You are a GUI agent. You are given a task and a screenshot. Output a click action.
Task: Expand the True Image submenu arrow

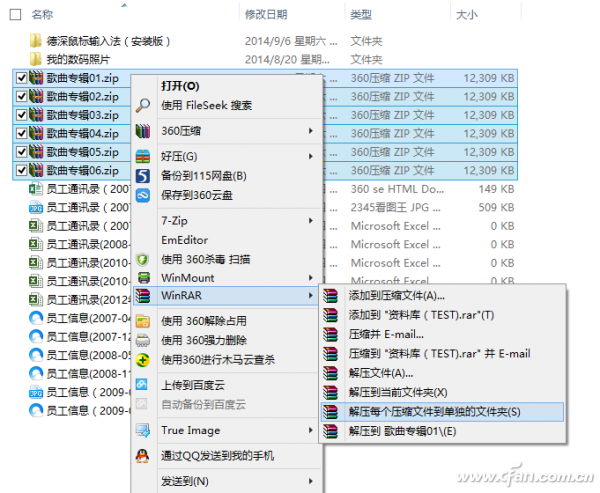tap(311, 430)
